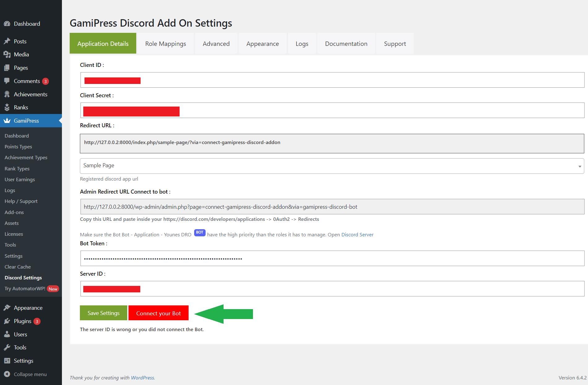588x385 pixels.
Task: Open the Logs tab
Action: click(302, 43)
